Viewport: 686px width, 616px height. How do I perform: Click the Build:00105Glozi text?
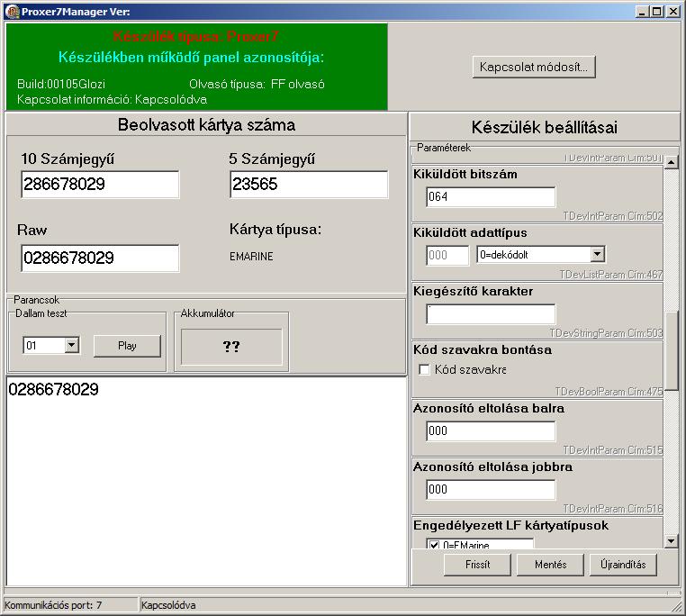(61, 84)
